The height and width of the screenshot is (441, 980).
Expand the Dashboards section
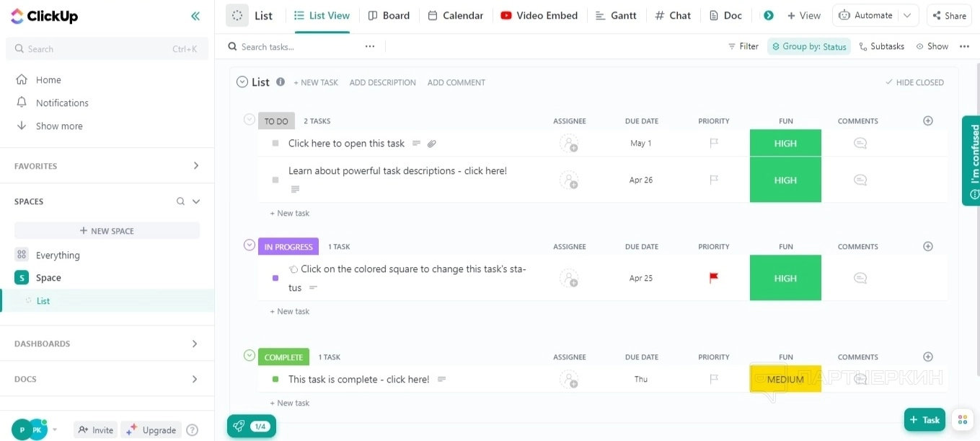(195, 344)
